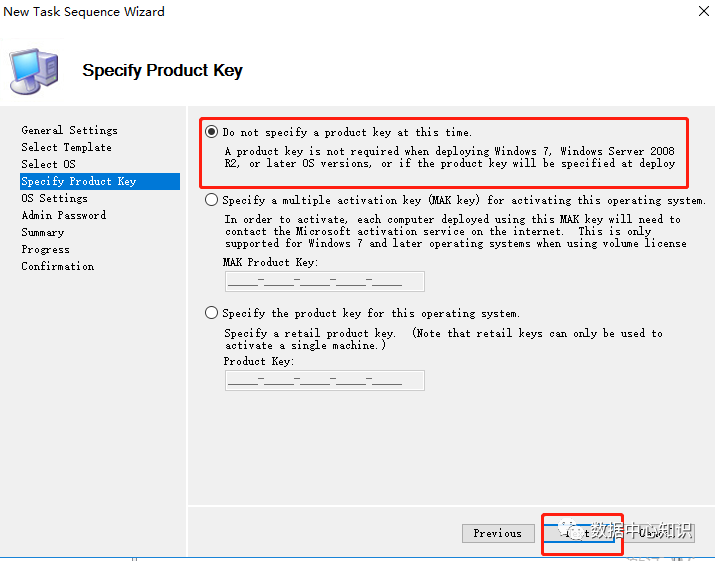The height and width of the screenshot is (561, 715).
Task: Select the retail product key radio option
Action: click(x=211, y=313)
